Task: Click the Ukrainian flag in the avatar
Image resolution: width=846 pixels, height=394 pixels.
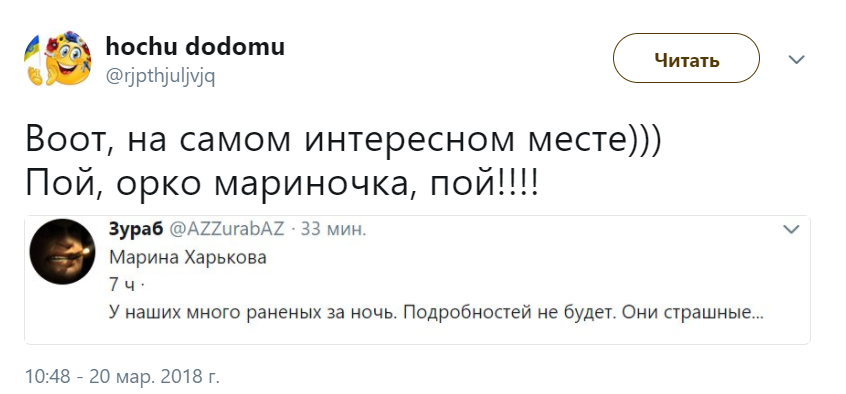Action: 32,51
